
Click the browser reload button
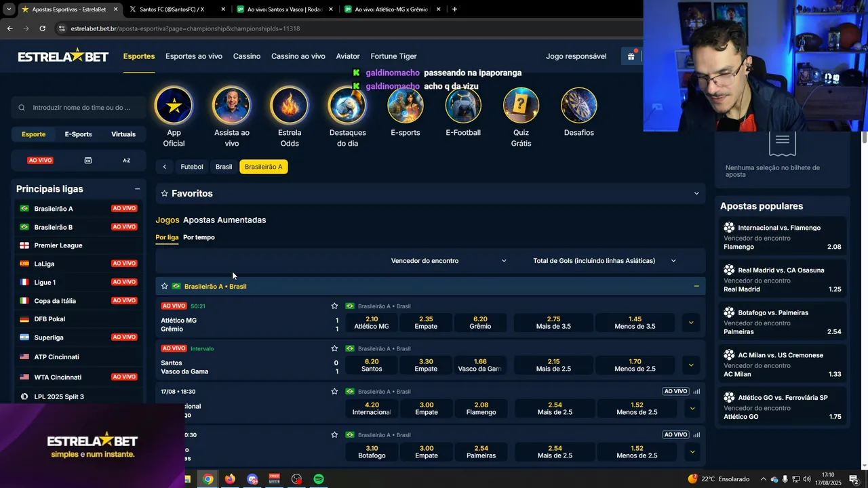(x=42, y=28)
